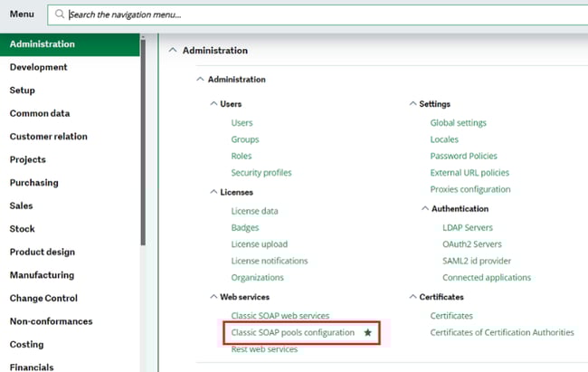This screenshot has width=588, height=372.
Task: Click the search magnifier icon
Action: click(x=60, y=15)
